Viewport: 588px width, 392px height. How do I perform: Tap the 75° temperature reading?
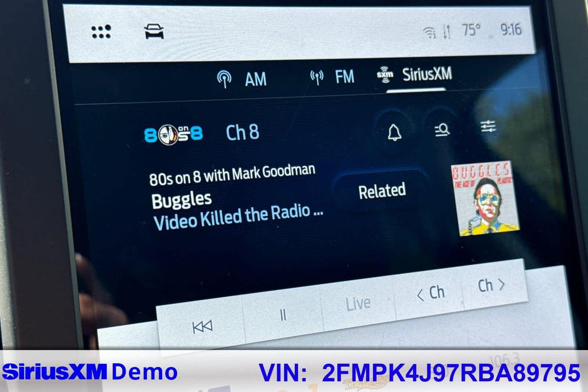472,30
